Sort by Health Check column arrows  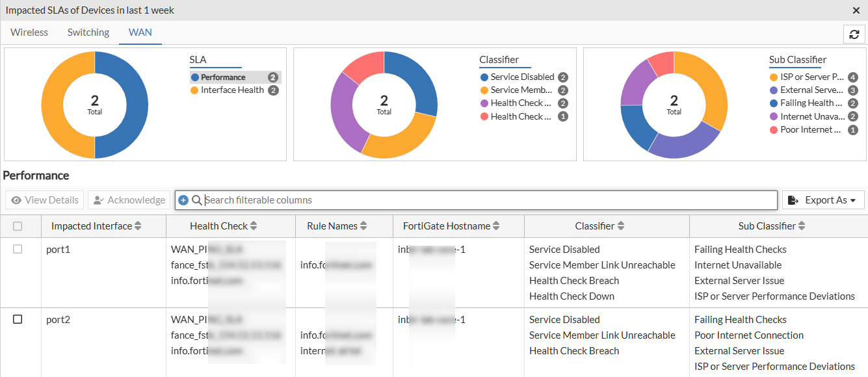click(254, 226)
